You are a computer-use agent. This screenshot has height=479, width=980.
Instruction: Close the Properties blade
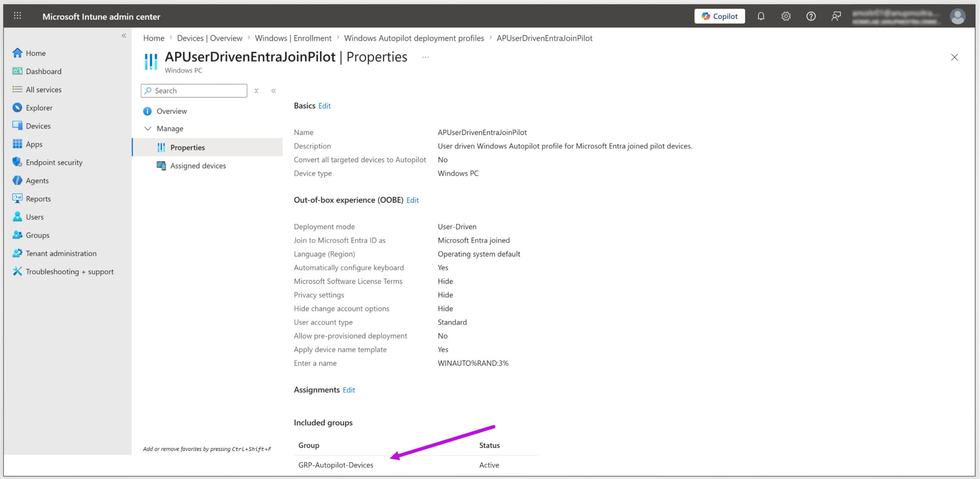pos(954,57)
